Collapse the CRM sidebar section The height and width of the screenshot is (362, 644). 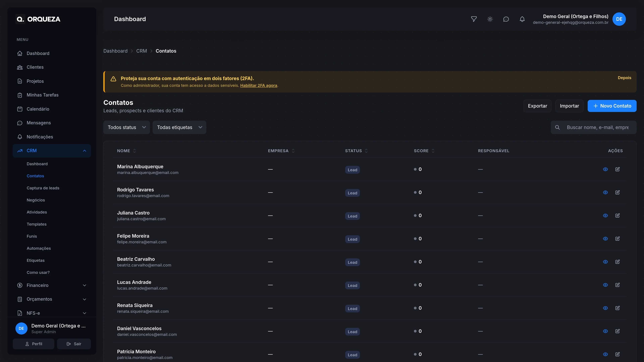pos(52,151)
